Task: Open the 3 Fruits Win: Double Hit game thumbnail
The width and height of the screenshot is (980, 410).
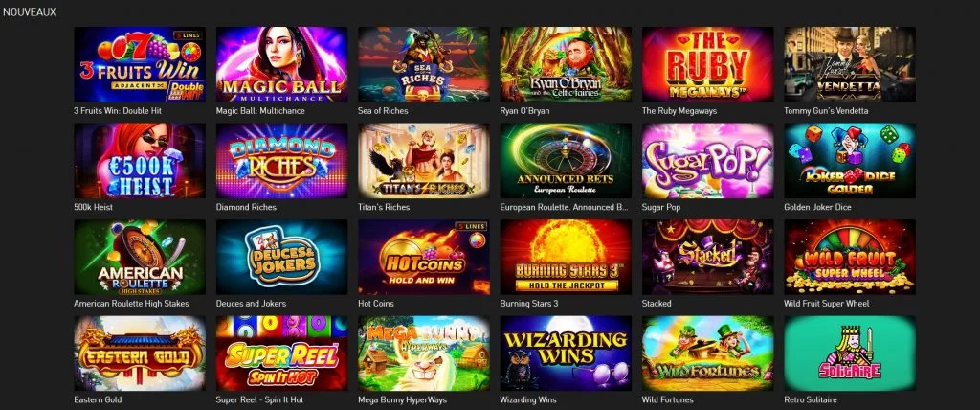Action: [140, 64]
